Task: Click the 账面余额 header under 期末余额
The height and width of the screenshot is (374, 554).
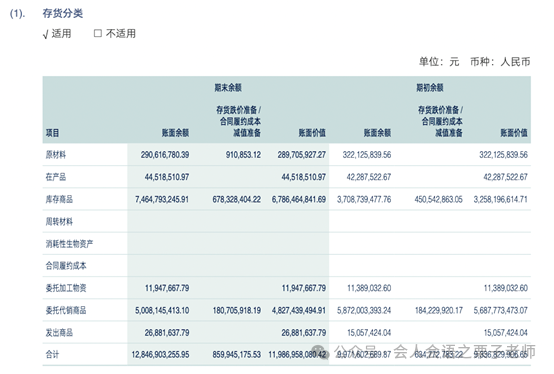Action: coord(175,133)
